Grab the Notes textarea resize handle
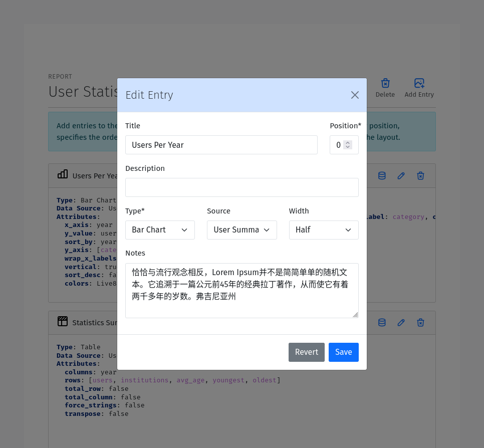Viewport: 484px width, 448px height. [355, 315]
